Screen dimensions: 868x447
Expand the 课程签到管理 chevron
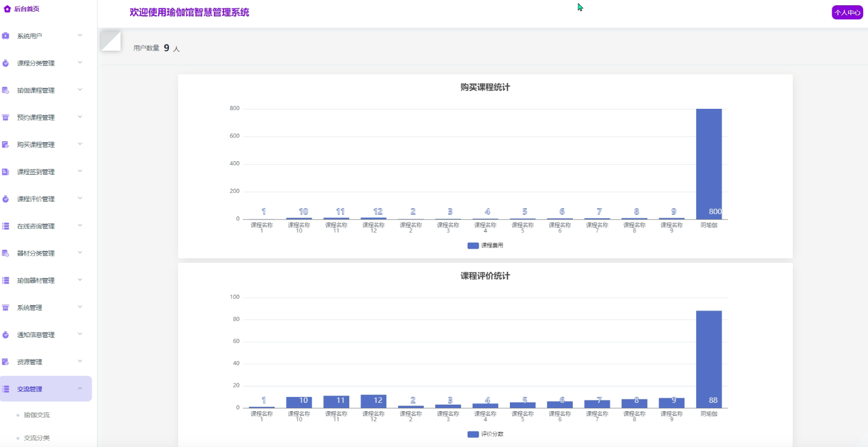click(x=80, y=171)
